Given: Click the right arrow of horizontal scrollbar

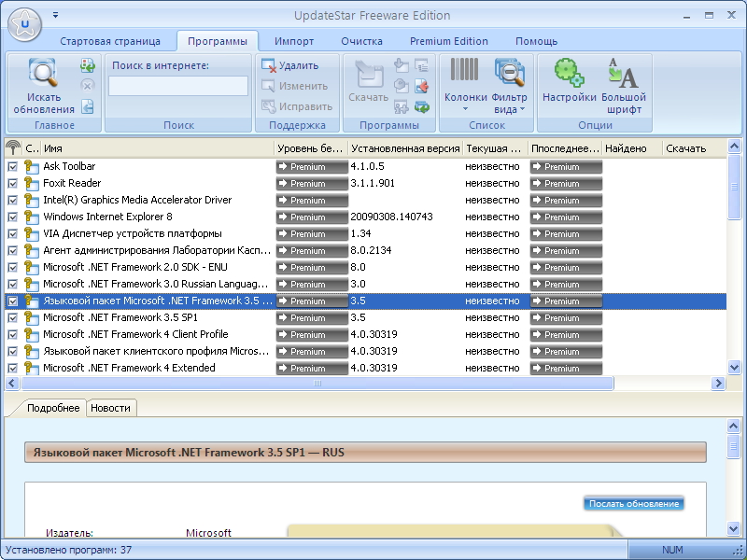Looking at the screenshot, I should point(718,383).
